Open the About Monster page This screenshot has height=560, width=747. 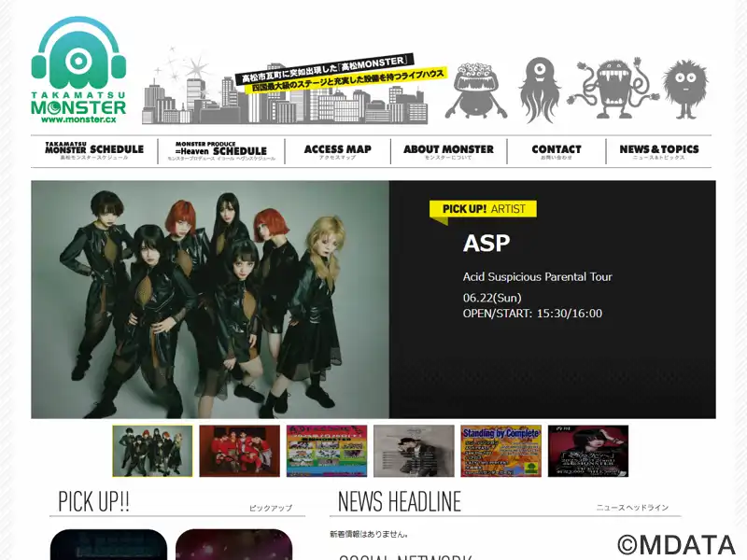coord(448,151)
